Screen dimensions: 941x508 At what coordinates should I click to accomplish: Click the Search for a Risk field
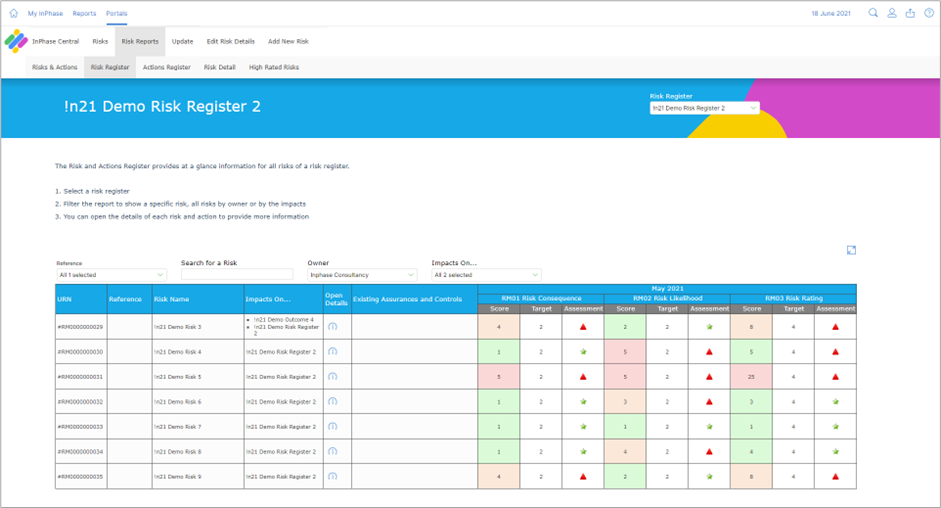(x=237, y=274)
